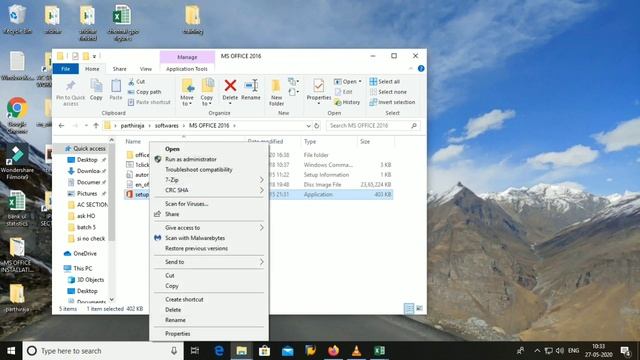Open Google Chrome on the desktop

[x=17, y=115]
